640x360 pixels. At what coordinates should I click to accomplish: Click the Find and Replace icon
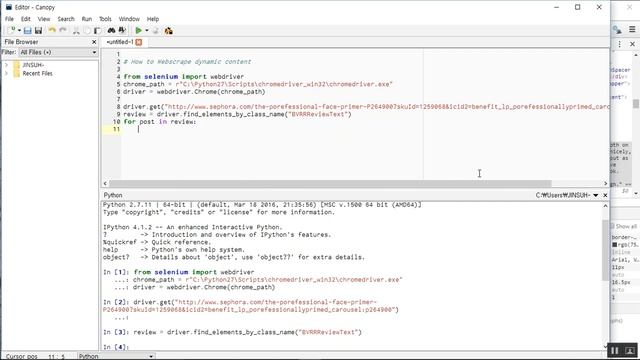[122, 31]
